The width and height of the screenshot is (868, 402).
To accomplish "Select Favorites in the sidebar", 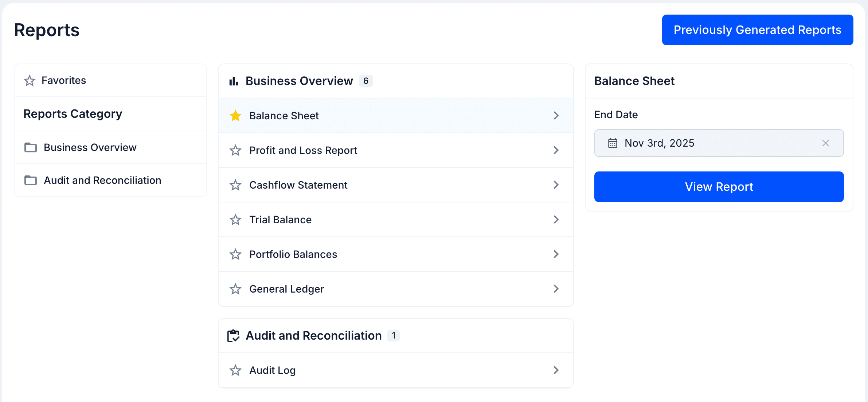I will [x=64, y=80].
